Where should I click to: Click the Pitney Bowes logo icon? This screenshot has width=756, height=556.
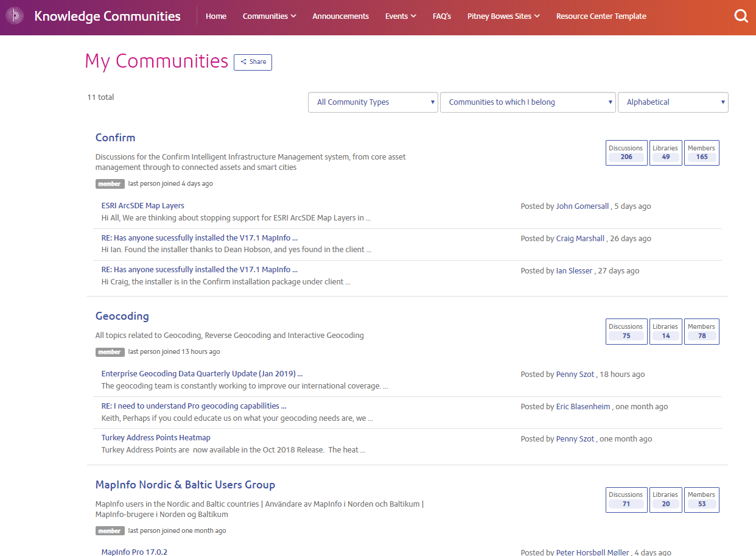click(15, 16)
